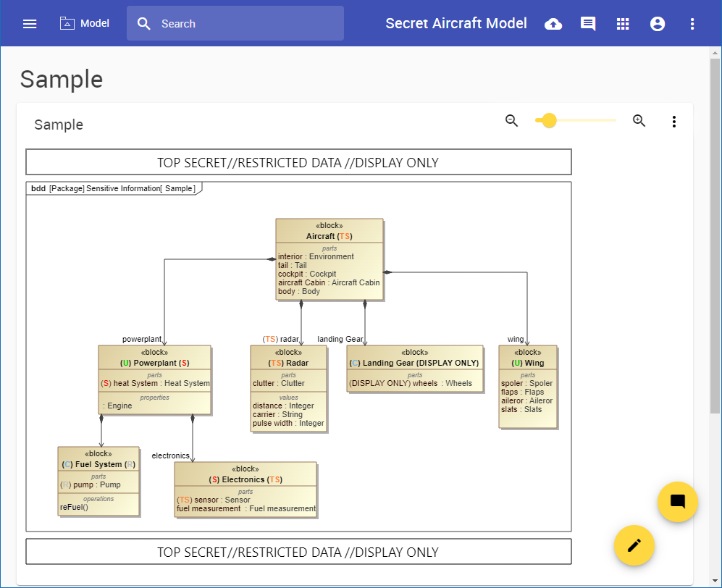Select the Electronics block
This screenshot has width=722, height=588.
[x=245, y=490]
